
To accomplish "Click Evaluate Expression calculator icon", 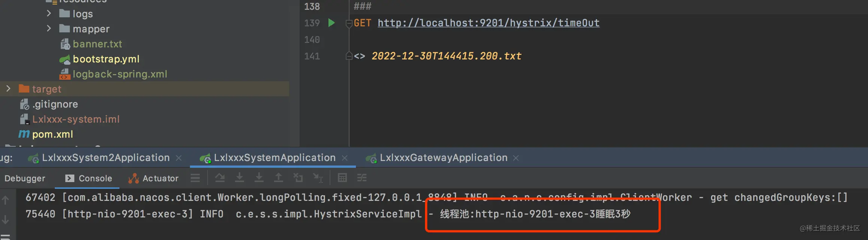I will coord(342,178).
